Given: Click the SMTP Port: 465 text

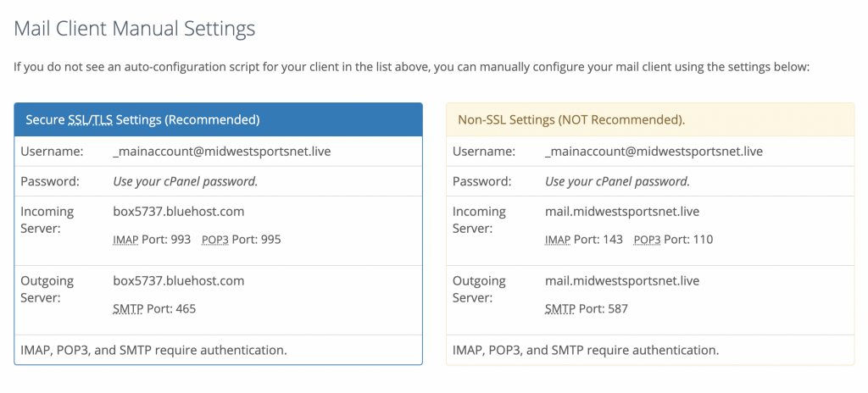Looking at the screenshot, I should point(154,309).
